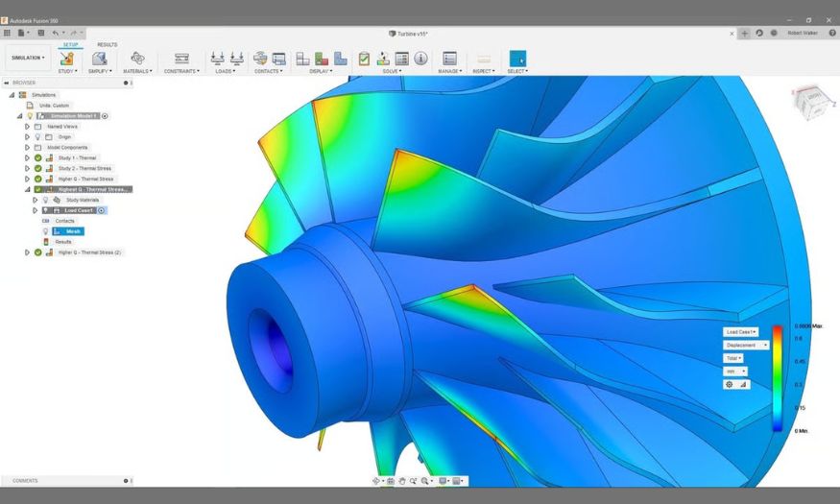Viewport: 840px width, 504px height.
Task: Select the Results item in browser
Action: click(x=63, y=242)
